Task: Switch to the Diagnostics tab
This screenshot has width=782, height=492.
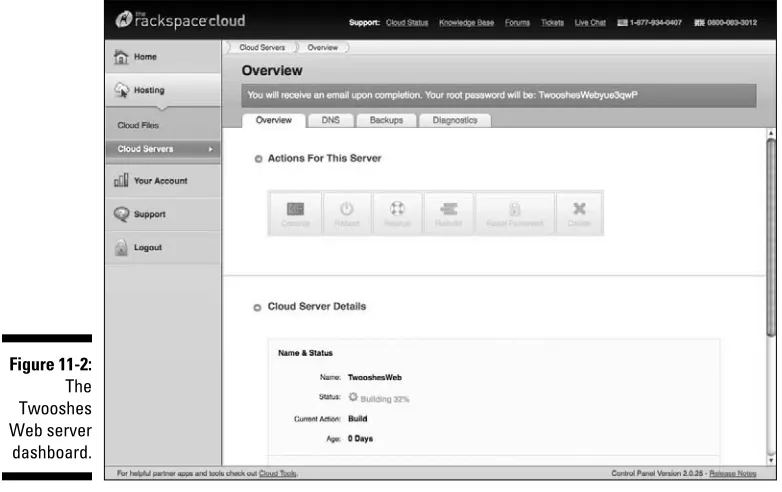Action: coord(455,120)
